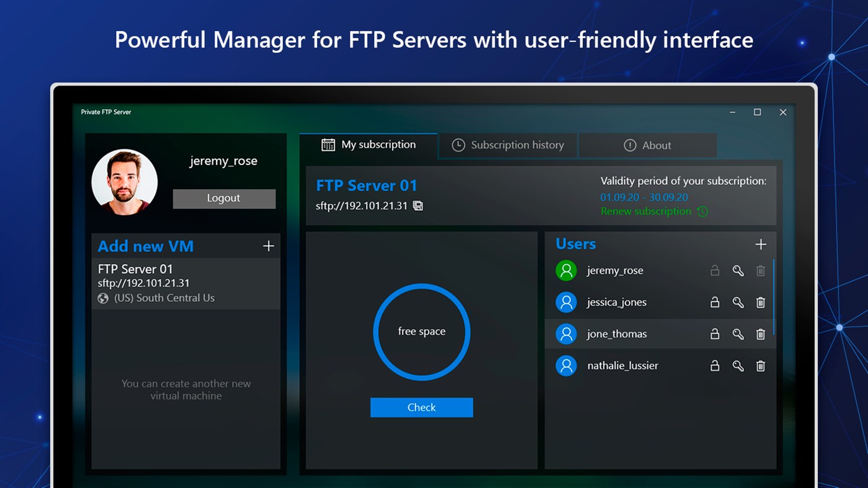This screenshot has width=868, height=488.
Task: Open the key icon for jessica_jones
Action: [738, 302]
